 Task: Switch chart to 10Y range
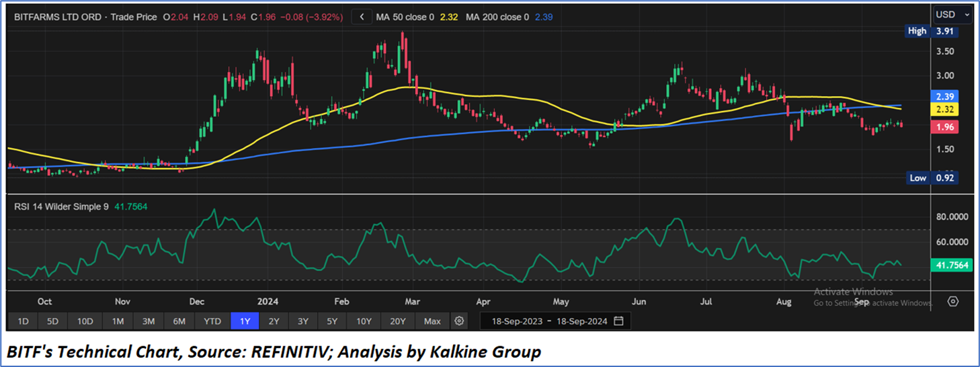[364, 321]
